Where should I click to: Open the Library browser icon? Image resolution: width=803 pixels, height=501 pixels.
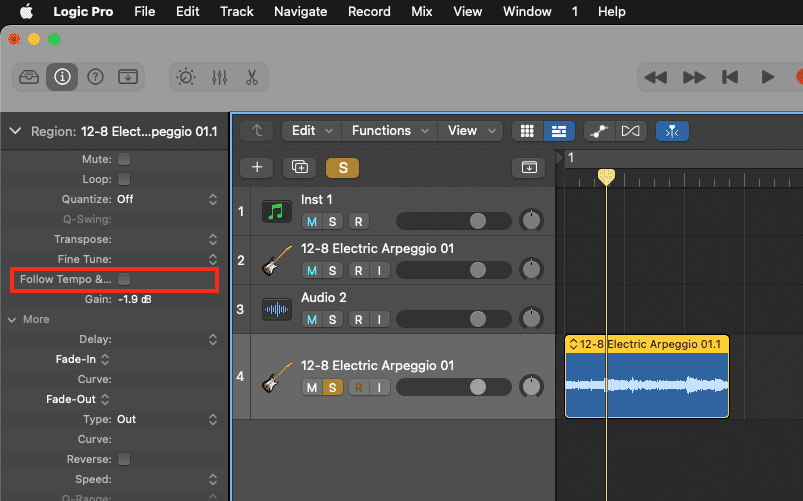(29, 77)
